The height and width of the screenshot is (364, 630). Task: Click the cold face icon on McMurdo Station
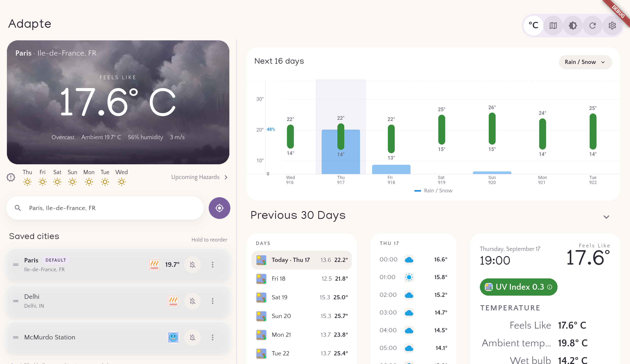pos(173,337)
